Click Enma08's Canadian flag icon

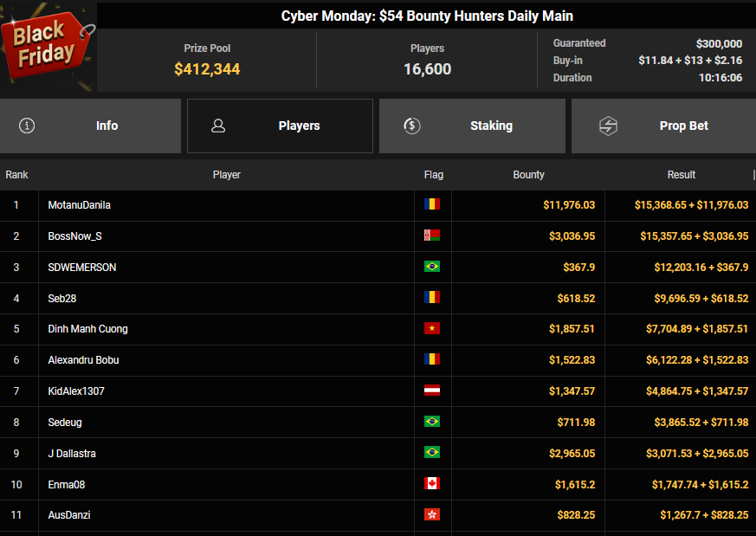431,484
